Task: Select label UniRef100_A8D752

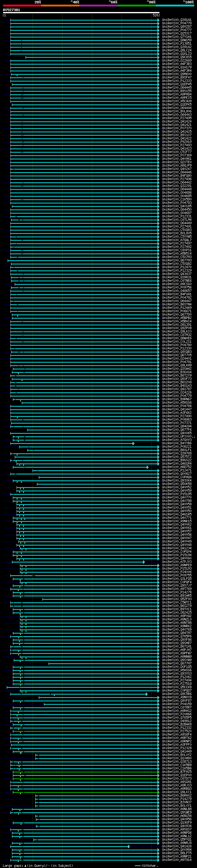Action: point(177,467)
